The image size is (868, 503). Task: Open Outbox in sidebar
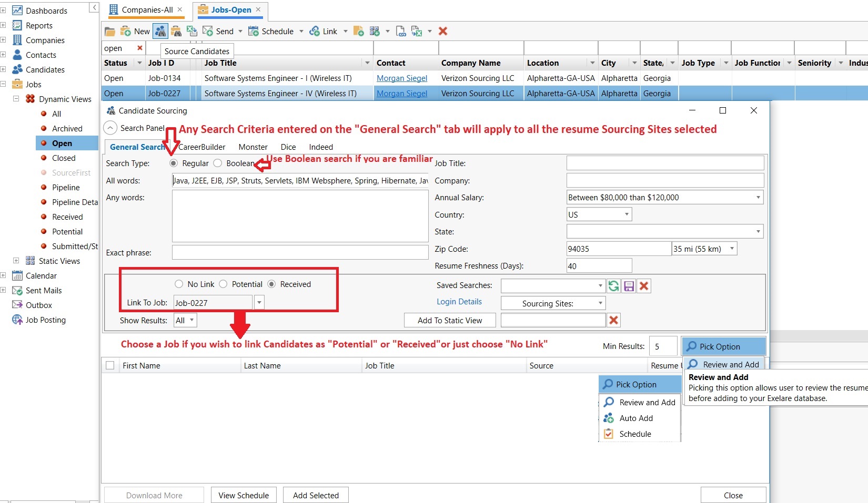tap(38, 305)
